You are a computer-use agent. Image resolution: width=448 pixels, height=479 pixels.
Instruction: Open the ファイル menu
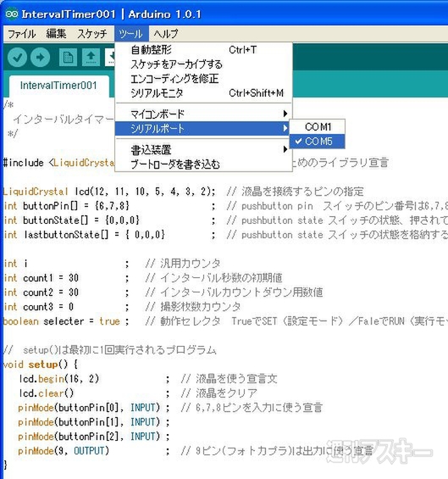pos(22,34)
